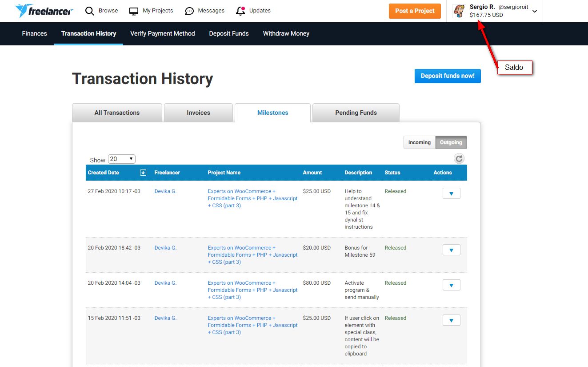588x367 pixels.
Task: Switch to Incoming milestones
Action: click(419, 142)
